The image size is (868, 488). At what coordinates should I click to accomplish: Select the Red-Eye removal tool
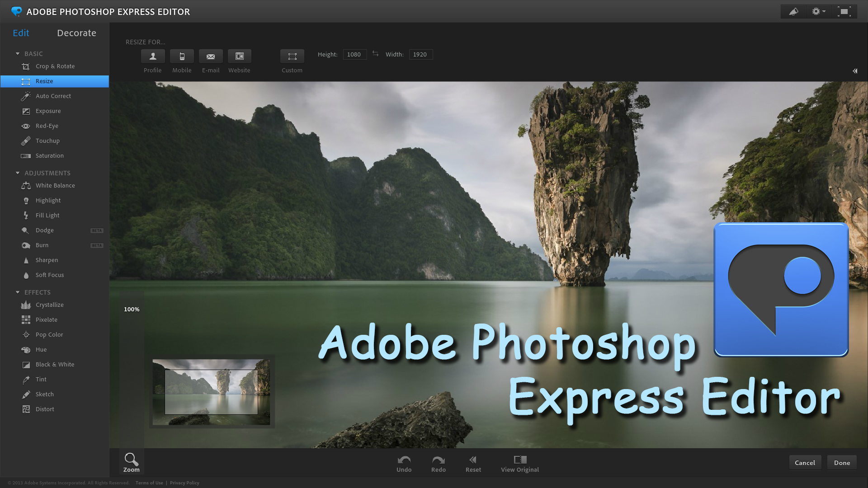[x=47, y=126]
